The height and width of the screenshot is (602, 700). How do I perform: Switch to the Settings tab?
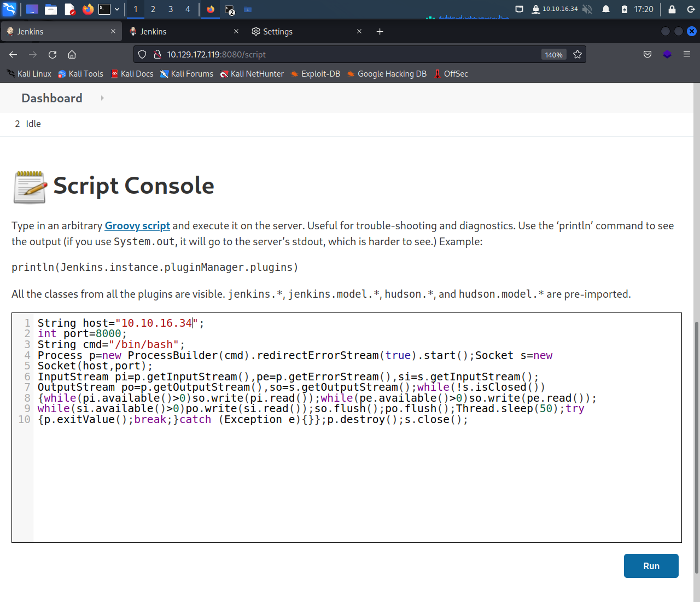tap(306, 31)
